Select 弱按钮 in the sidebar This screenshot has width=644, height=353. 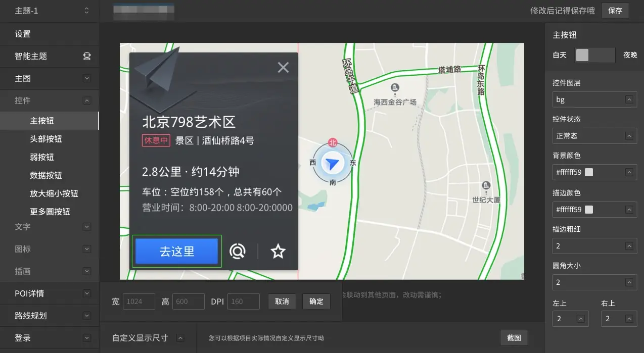coord(42,157)
